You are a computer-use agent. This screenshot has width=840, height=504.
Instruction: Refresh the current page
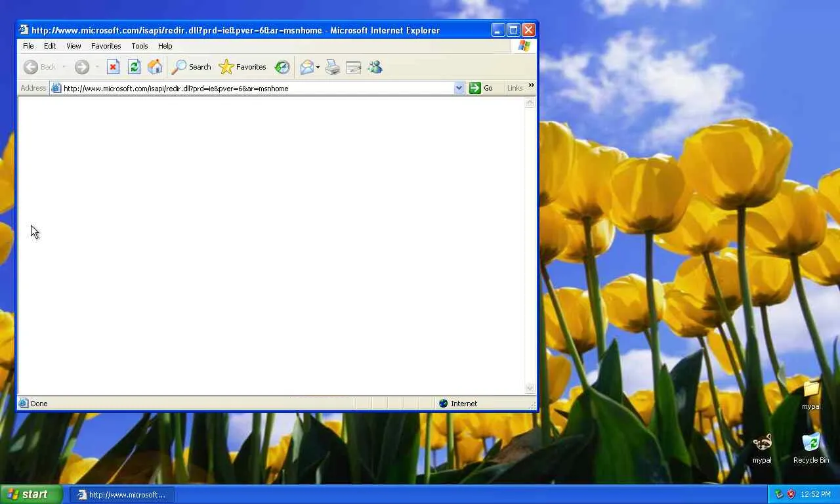point(134,67)
